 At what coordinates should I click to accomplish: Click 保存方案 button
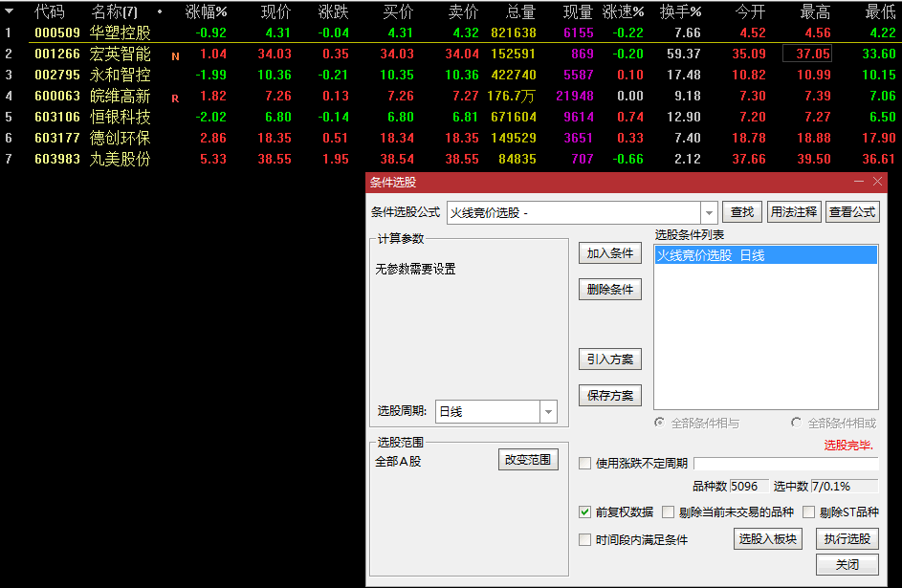(x=609, y=396)
